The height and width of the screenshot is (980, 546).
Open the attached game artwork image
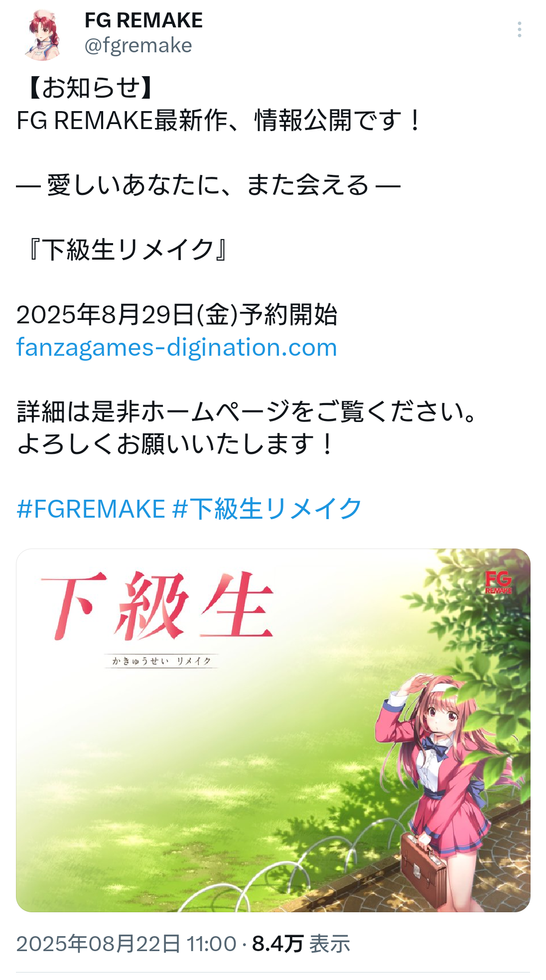coord(273,730)
